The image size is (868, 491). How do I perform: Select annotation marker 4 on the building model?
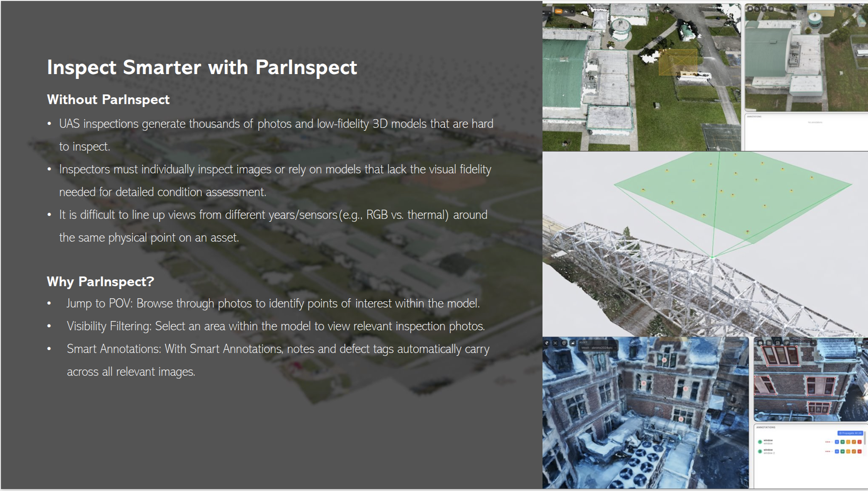point(644,383)
